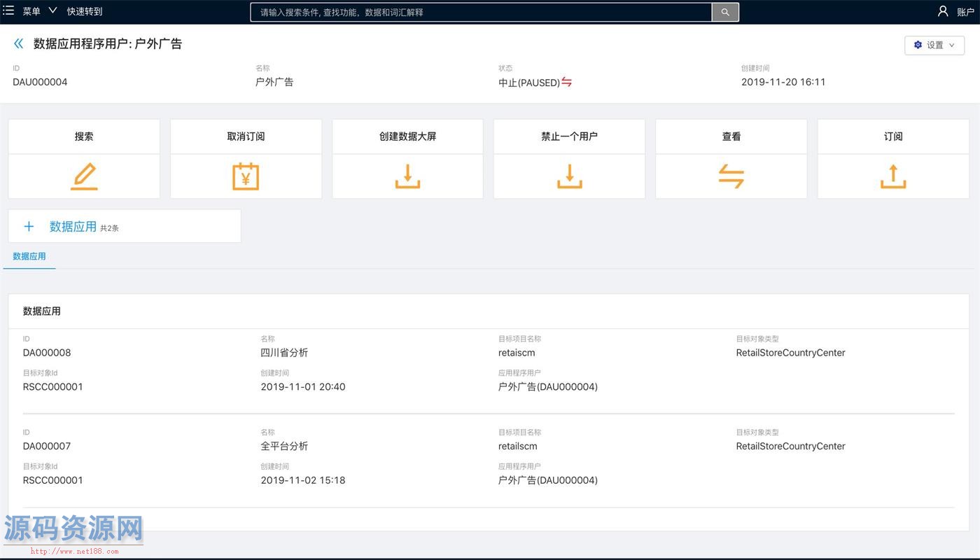This screenshot has height=560, width=980.
Task: Click the 搜索 card label
Action: [x=84, y=136]
